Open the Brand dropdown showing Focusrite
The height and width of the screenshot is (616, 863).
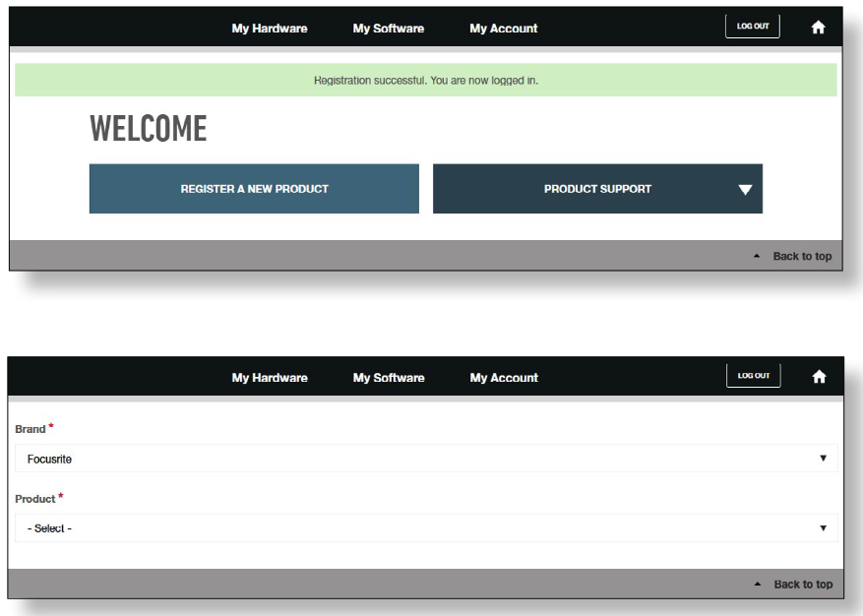425,459
